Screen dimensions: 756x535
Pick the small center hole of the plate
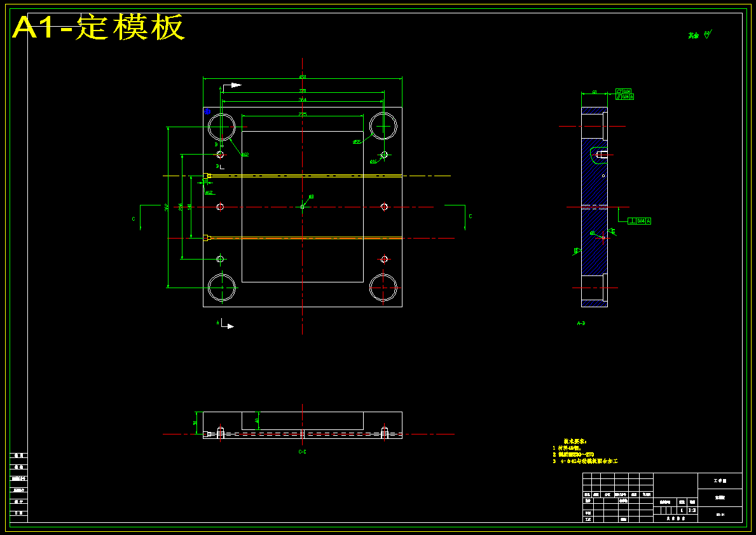pyautogui.click(x=302, y=207)
